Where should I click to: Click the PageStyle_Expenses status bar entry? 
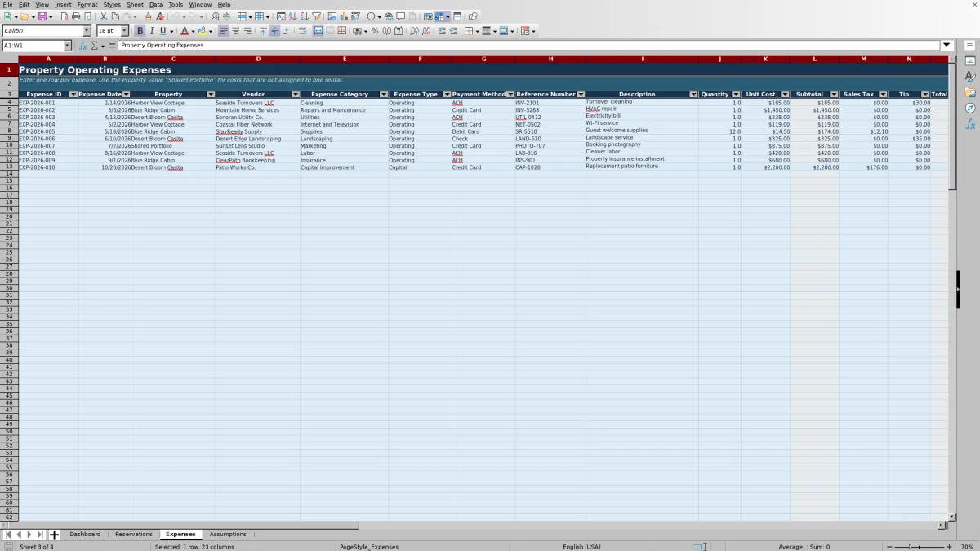click(367, 547)
